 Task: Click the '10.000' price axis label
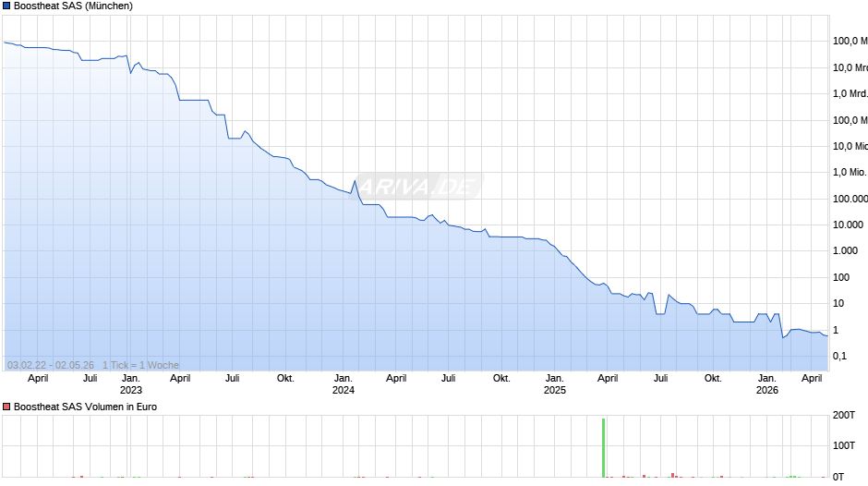848,225
